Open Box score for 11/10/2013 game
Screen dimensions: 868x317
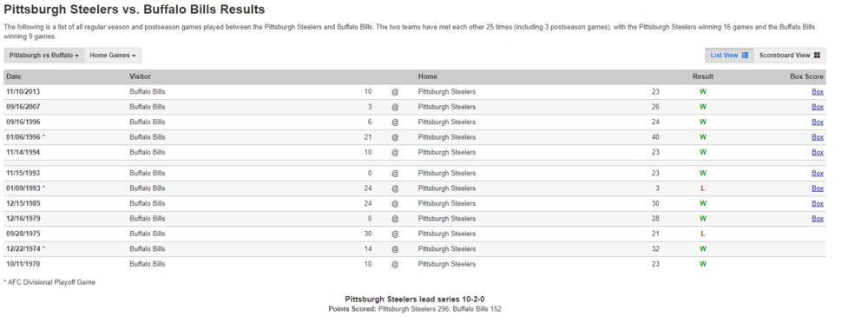818,92
